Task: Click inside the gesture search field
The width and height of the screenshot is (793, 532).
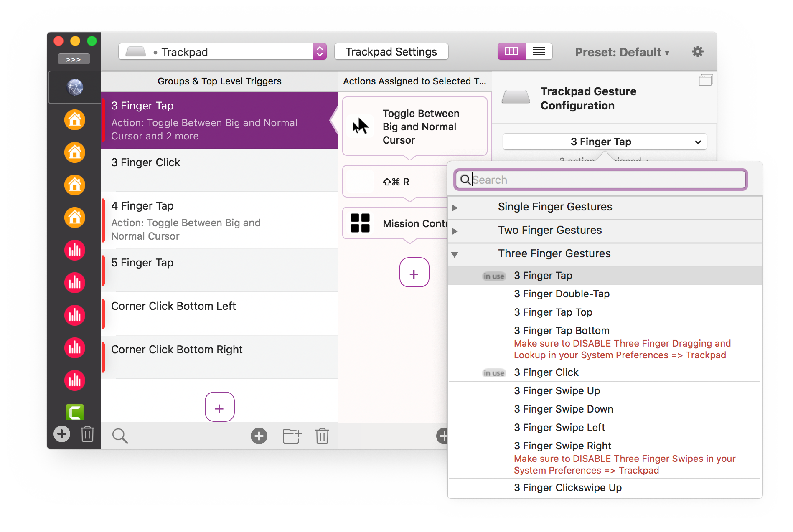Action: tap(600, 180)
